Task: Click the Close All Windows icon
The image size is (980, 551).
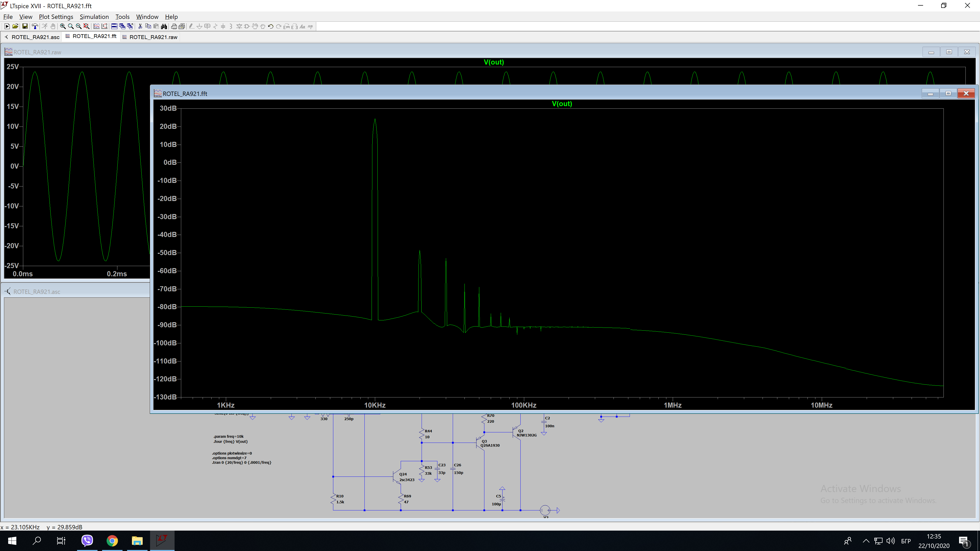Action: (130, 26)
